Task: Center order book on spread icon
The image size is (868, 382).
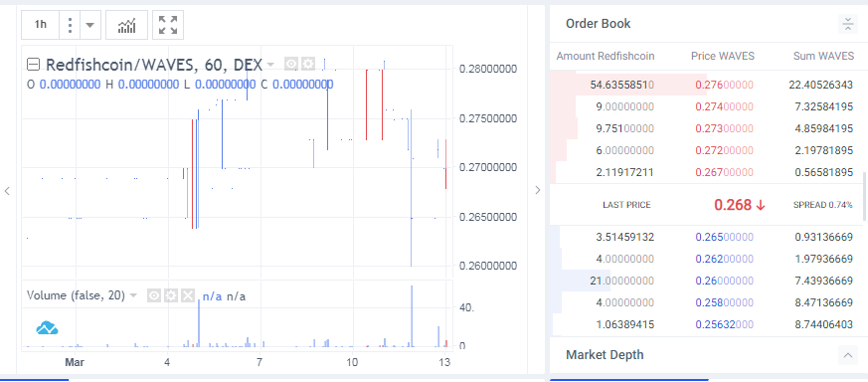Action: coord(847,24)
